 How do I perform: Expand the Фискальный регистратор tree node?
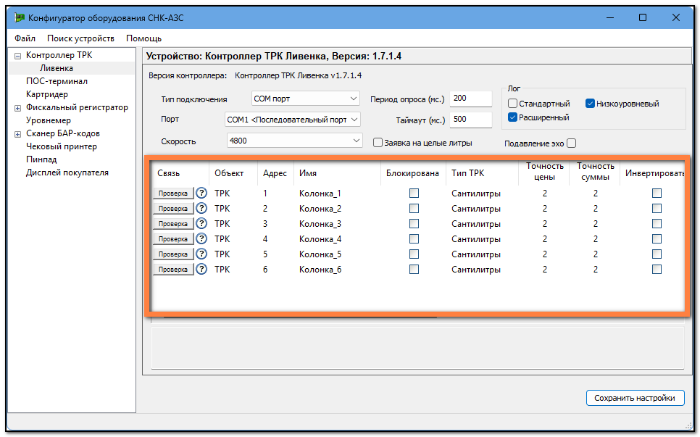pos(17,108)
